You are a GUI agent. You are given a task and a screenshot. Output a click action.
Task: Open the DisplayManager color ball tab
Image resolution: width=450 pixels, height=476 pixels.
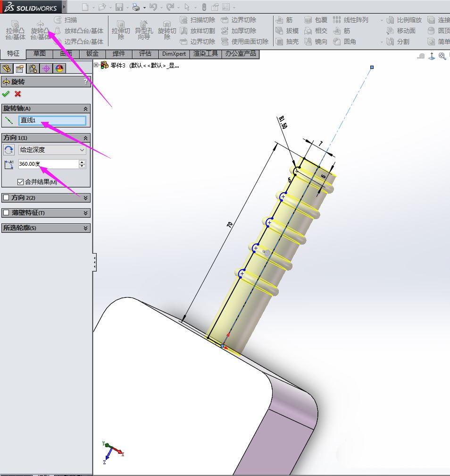coord(59,68)
